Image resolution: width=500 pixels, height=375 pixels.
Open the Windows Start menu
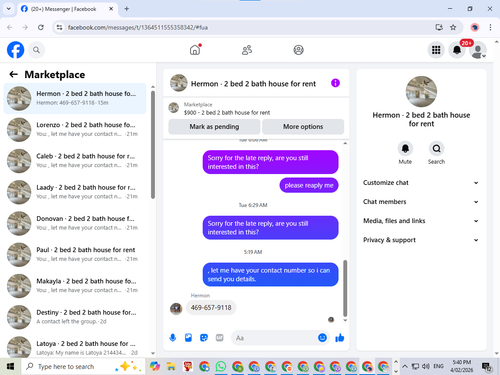pyautogui.click(x=10, y=367)
